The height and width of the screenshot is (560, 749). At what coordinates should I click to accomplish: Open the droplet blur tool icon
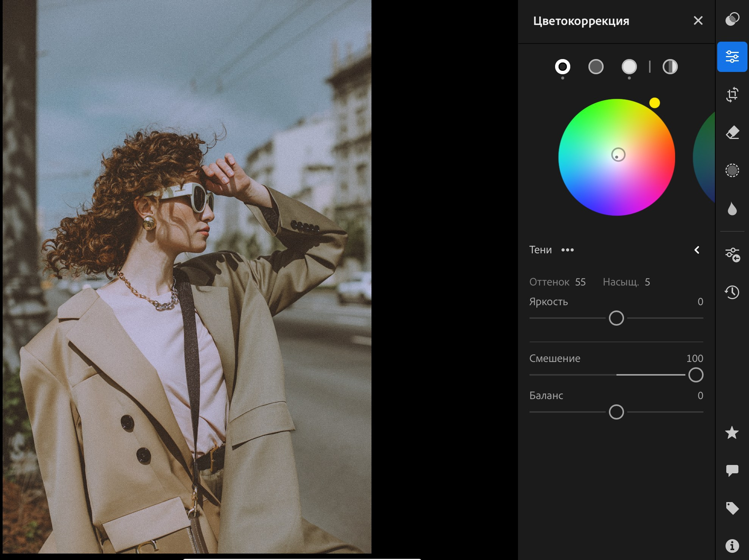(x=732, y=209)
